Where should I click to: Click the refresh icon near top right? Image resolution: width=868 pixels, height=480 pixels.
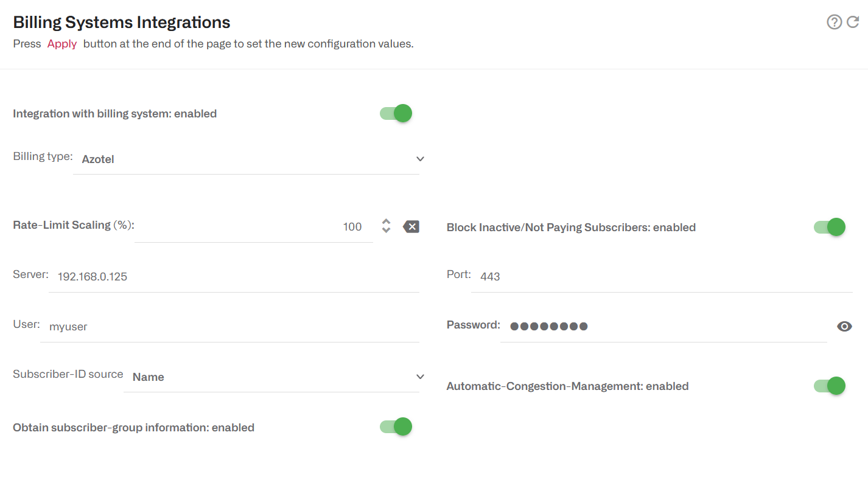[853, 22]
